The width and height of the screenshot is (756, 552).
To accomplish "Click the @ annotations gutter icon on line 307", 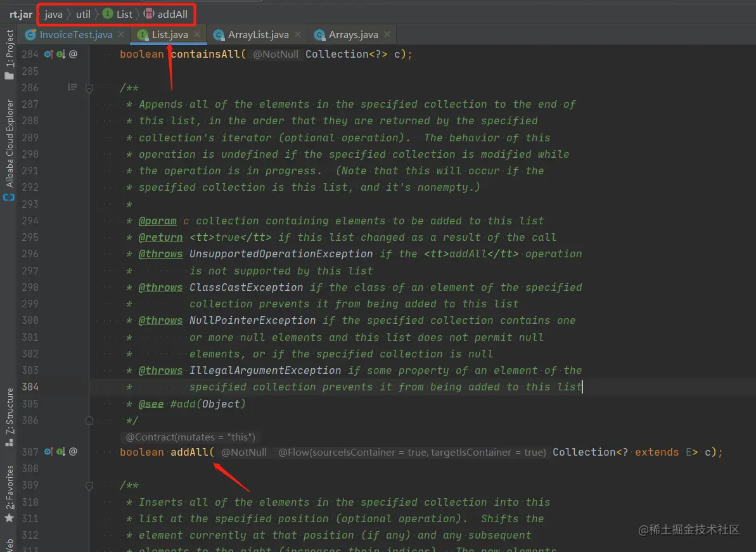I will pyautogui.click(x=74, y=452).
